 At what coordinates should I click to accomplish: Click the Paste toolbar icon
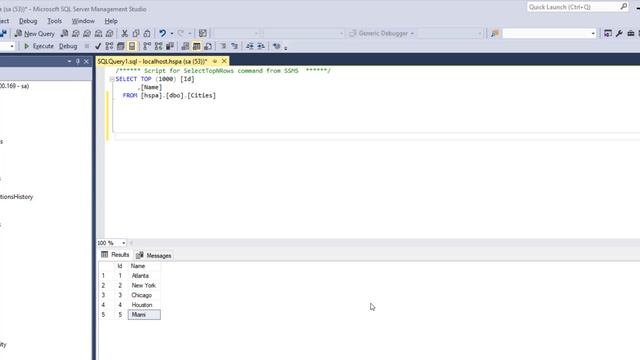(147, 33)
